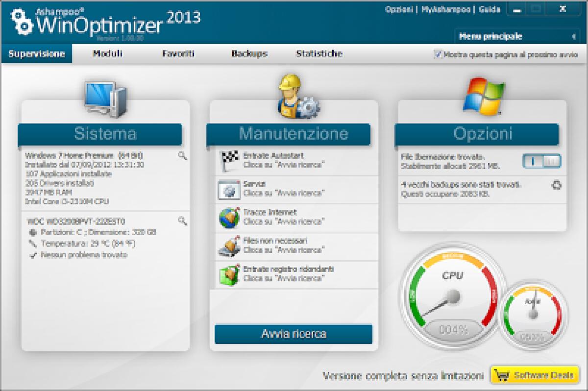Select the Files non necessari icon
Viewport: 588px width, 391px height.
coord(227,246)
